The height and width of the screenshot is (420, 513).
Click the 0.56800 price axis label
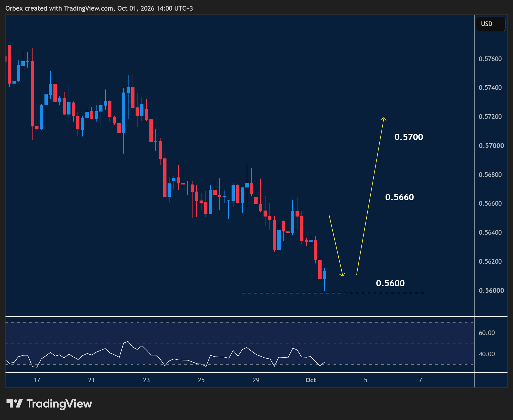490,175
